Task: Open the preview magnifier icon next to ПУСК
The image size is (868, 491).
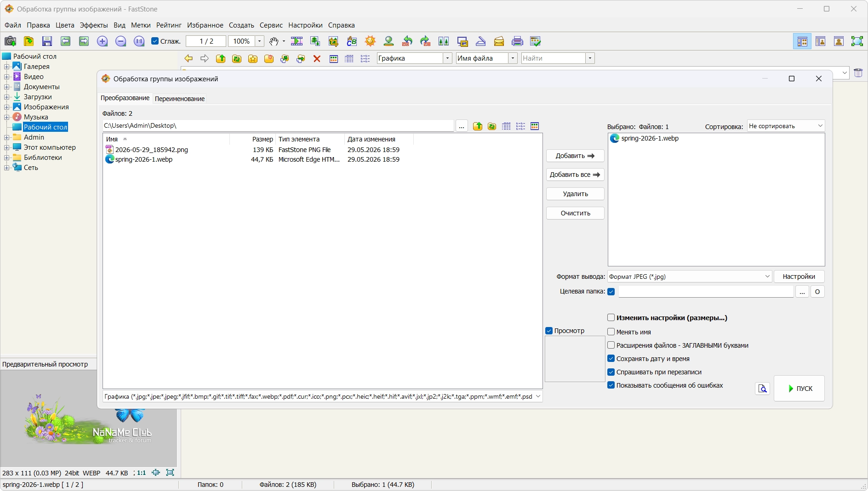Action: click(x=763, y=389)
